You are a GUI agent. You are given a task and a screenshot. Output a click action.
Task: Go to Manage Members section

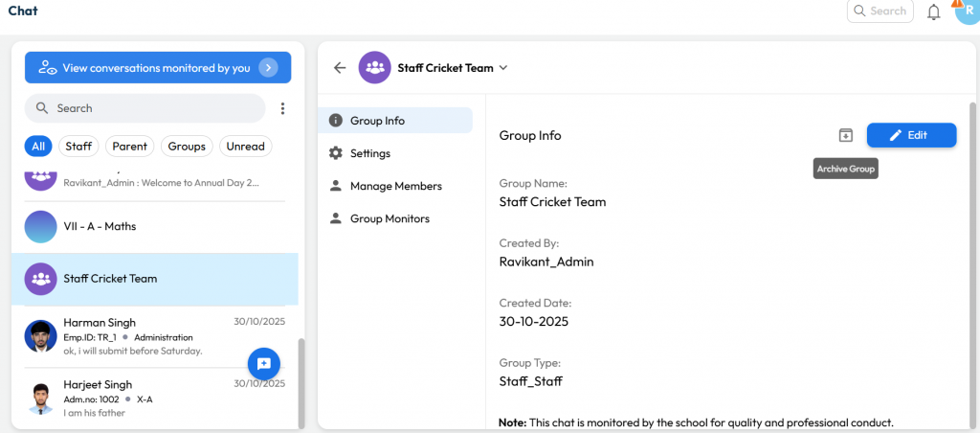point(395,186)
